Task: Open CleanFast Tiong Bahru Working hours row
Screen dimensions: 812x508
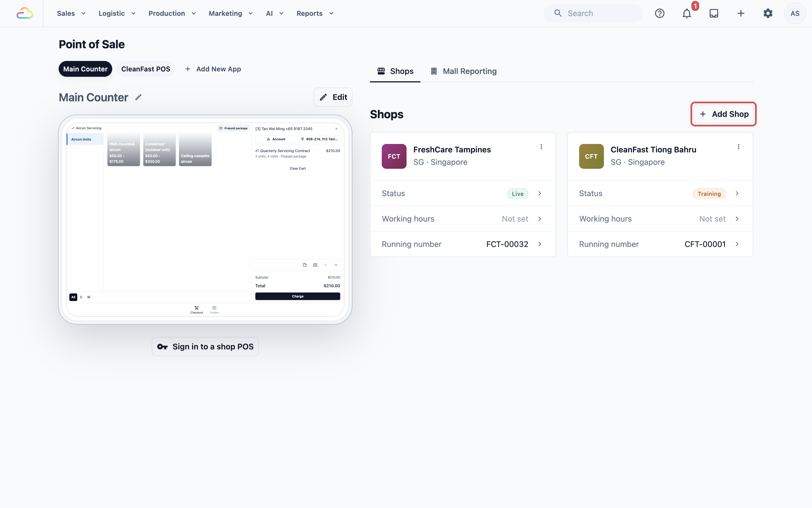Action: [x=660, y=219]
